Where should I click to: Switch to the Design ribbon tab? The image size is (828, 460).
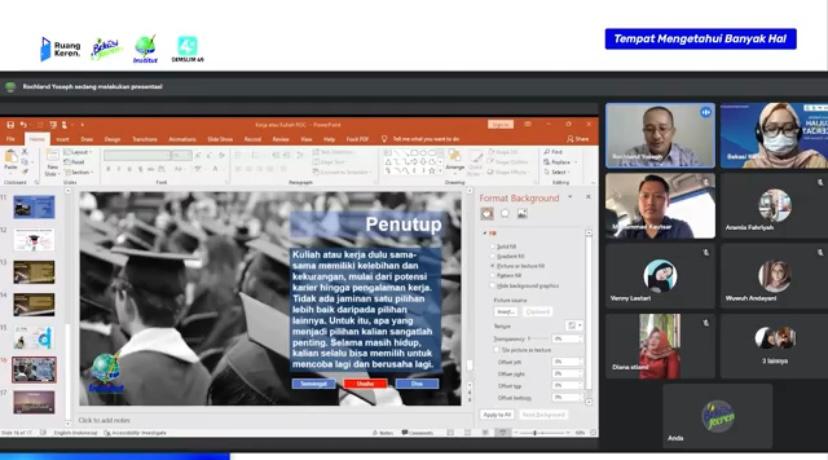112,139
